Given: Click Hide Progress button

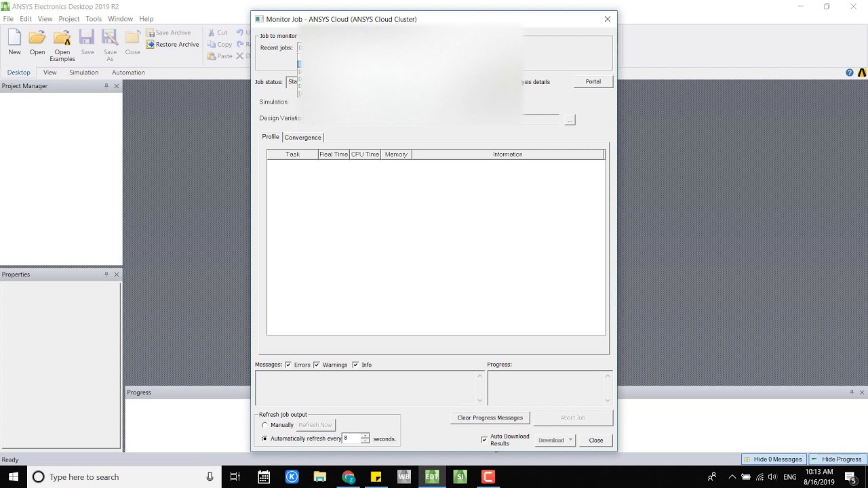Looking at the screenshot, I should point(836,459).
